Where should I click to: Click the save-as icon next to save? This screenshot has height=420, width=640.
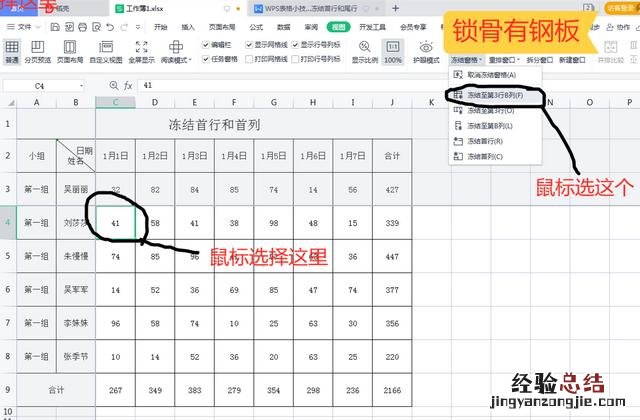pos(69,27)
